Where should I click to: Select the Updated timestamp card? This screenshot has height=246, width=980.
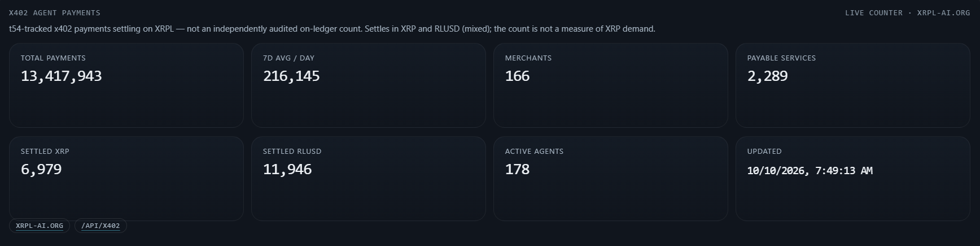tap(853, 179)
